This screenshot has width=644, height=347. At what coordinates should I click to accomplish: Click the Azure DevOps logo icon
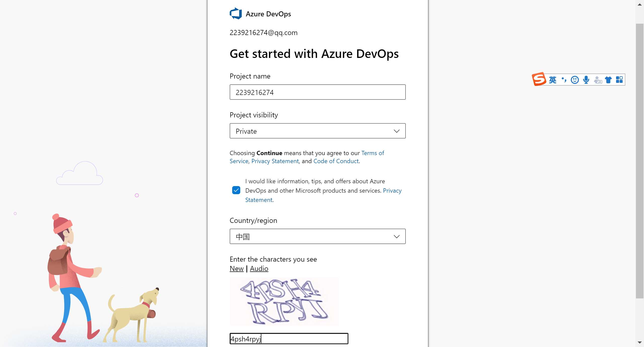coord(236,14)
